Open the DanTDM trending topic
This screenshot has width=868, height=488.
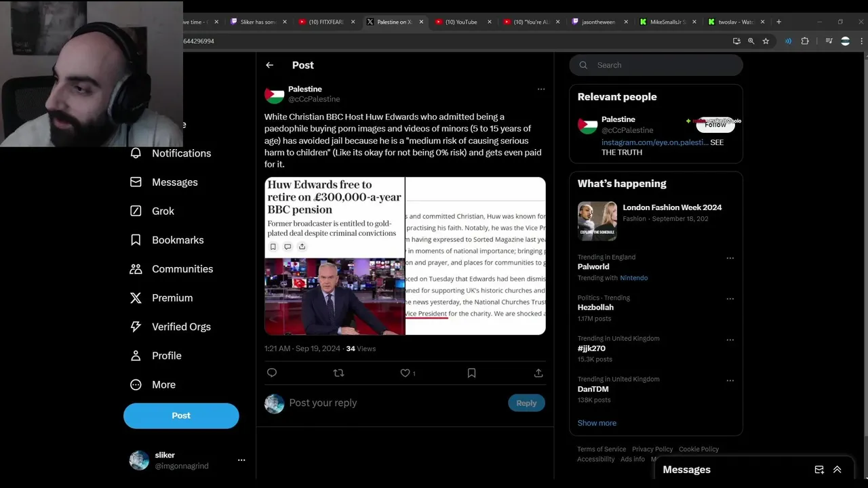593,389
